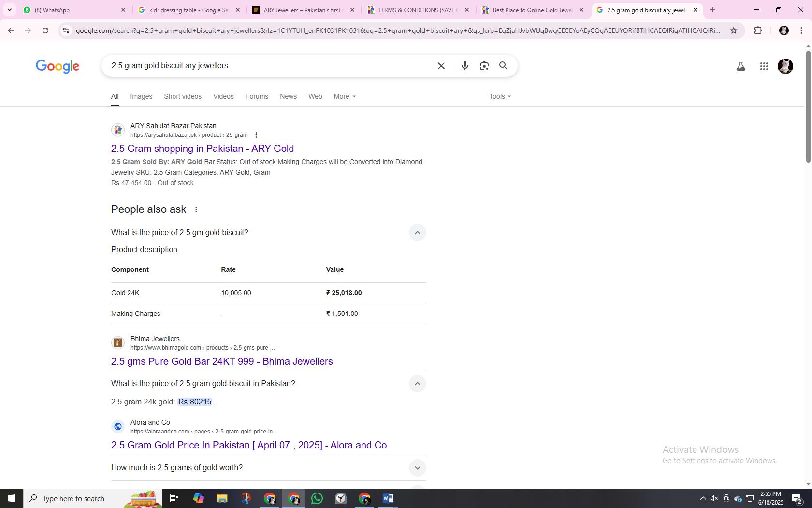Go back with browser back arrow
812x508 pixels.
coord(11,30)
